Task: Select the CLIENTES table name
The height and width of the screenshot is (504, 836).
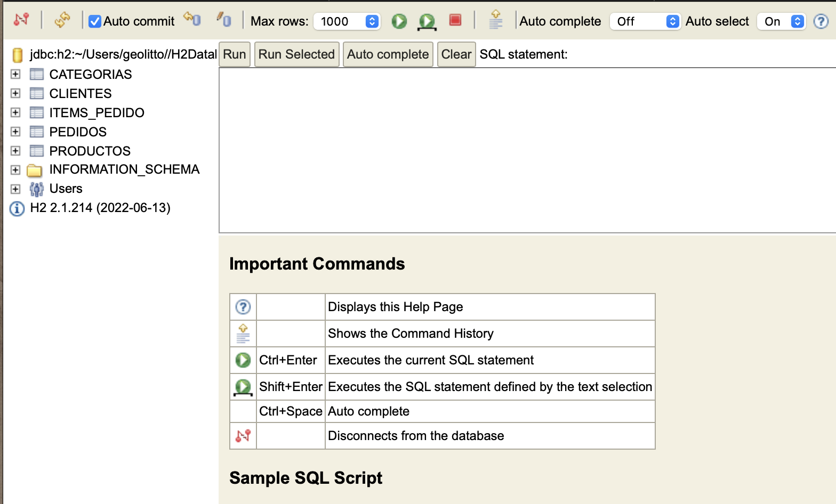Action: point(81,93)
